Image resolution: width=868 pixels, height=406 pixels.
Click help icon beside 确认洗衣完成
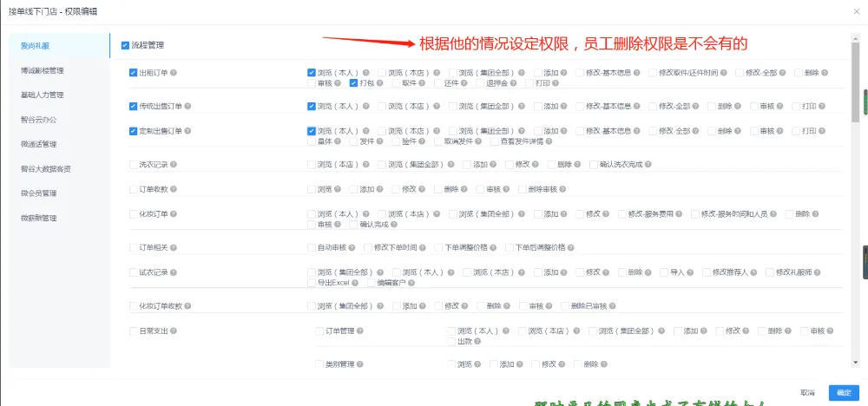tap(648, 164)
